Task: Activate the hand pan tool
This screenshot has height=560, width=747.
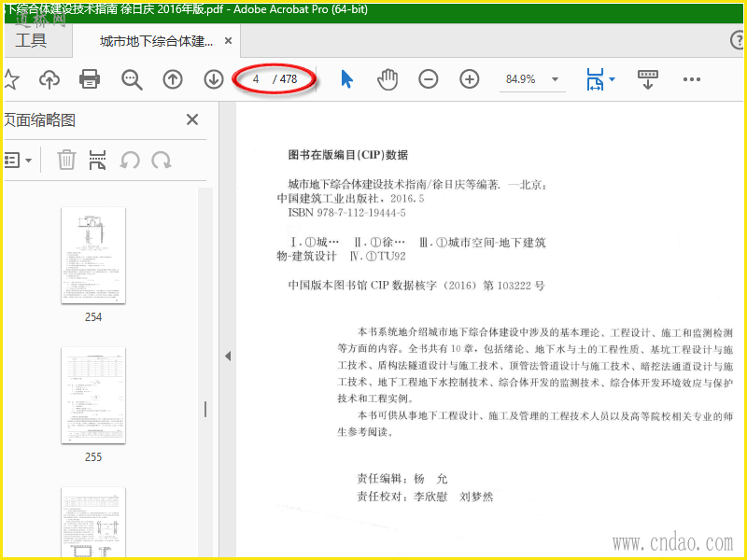Action: (x=388, y=79)
